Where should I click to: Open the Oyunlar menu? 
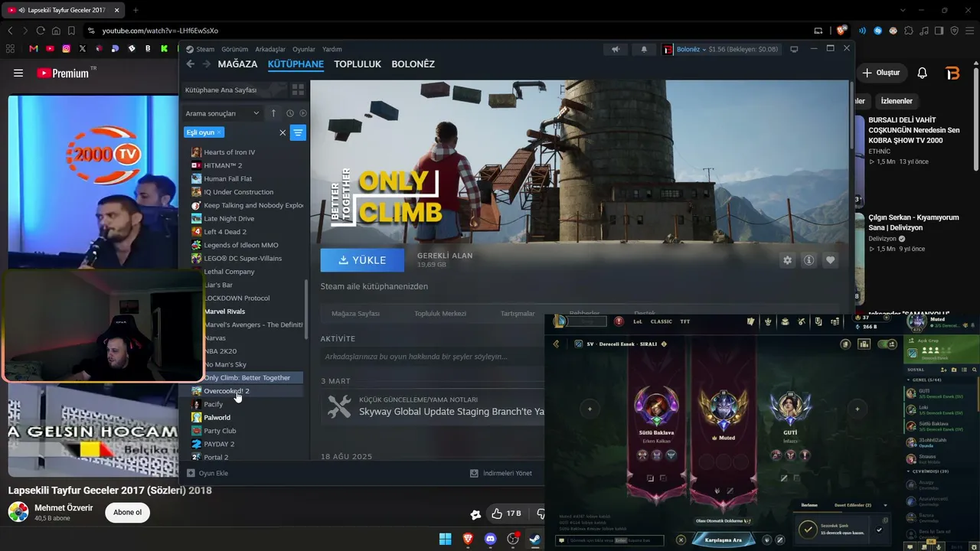304,49
